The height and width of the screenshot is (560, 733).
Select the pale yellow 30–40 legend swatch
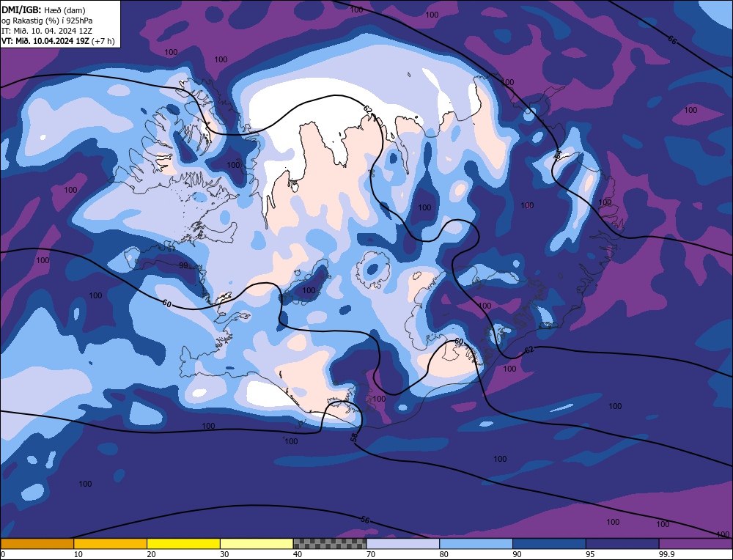[257, 544]
